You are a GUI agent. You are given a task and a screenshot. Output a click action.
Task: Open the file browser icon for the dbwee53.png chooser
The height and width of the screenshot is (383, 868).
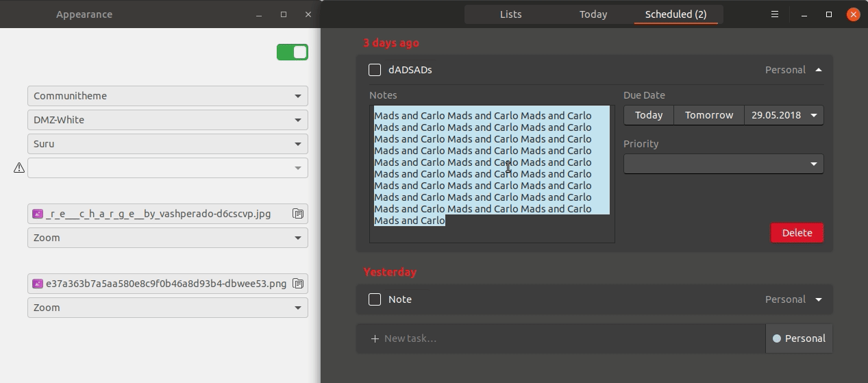(298, 284)
